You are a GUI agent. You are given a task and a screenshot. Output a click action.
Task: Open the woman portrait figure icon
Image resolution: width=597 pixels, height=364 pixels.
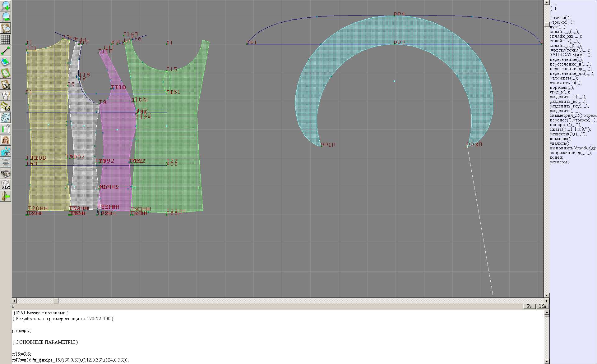(6, 140)
